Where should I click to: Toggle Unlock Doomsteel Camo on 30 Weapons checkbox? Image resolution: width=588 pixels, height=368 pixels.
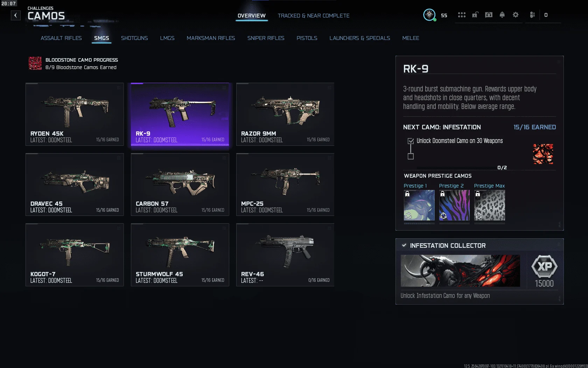[x=411, y=141]
